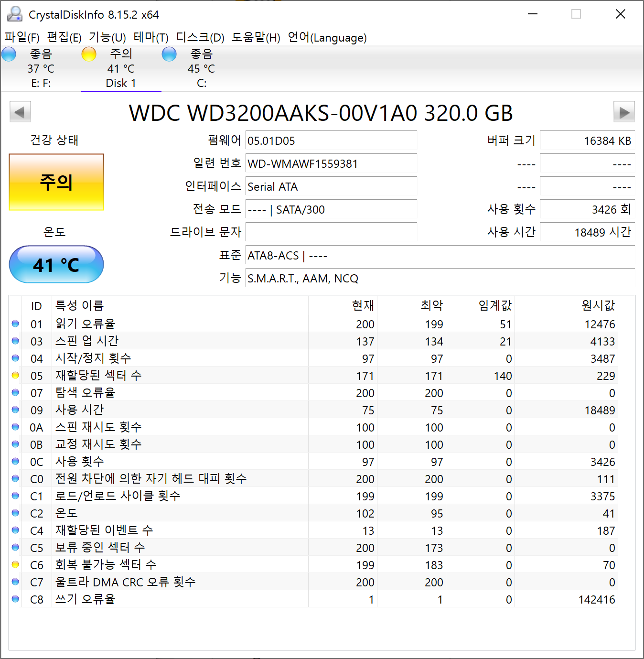Click status dot for attribute 01 읽기 오류율
644x659 pixels.
pyautogui.click(x=15, y=324)
